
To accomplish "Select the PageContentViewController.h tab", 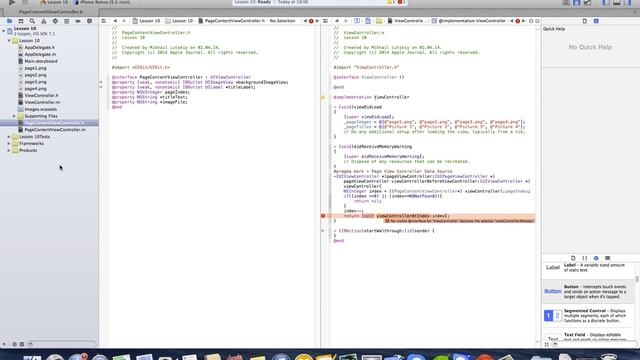I will [x=51, y=12].
